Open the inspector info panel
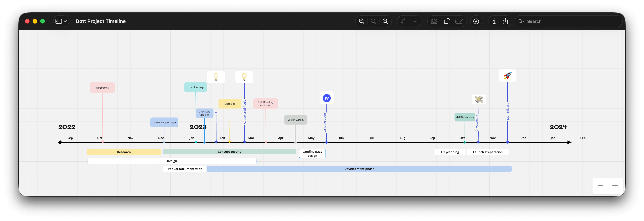Viewport: 644px width, 221px height. [494, 21]
